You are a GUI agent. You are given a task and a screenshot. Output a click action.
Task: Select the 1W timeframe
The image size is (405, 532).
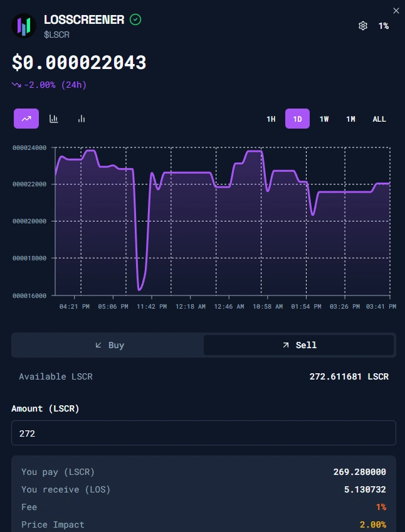pos(324,119)
